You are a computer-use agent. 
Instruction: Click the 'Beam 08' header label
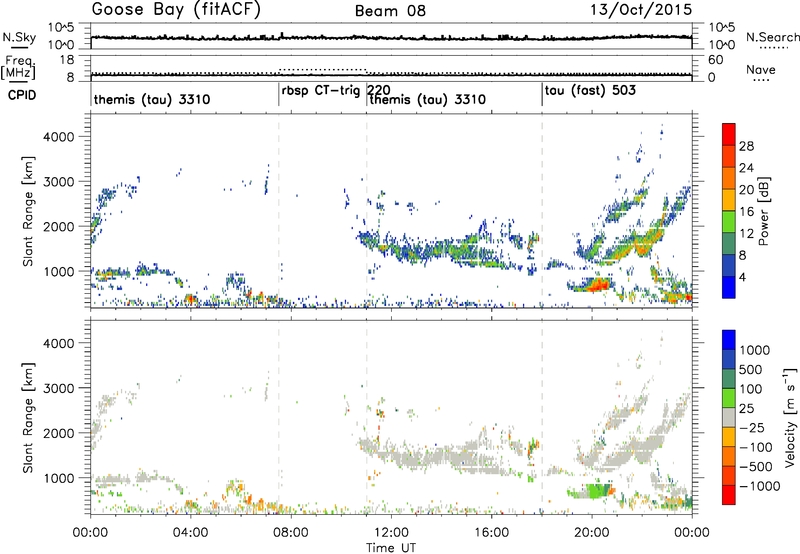[x=390, y=11]
